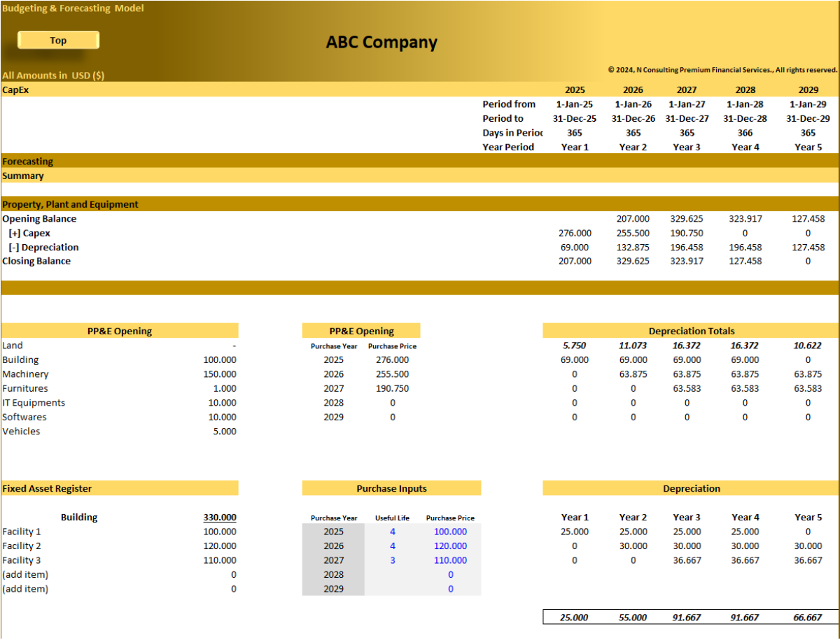Click the Facility 1 row label

(22, 532)
